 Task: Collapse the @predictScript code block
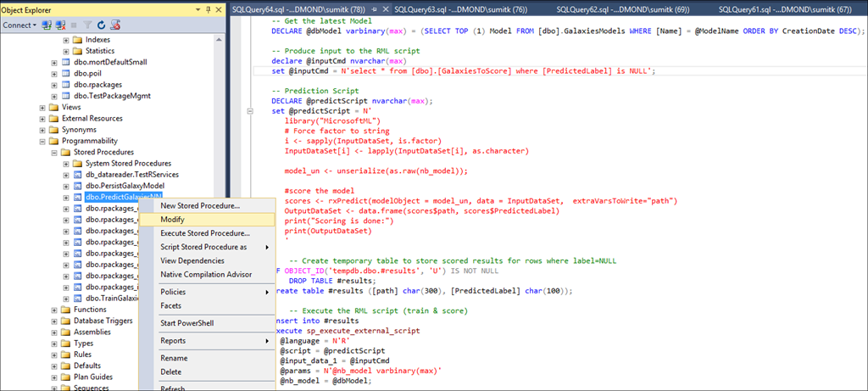(249, 111)
